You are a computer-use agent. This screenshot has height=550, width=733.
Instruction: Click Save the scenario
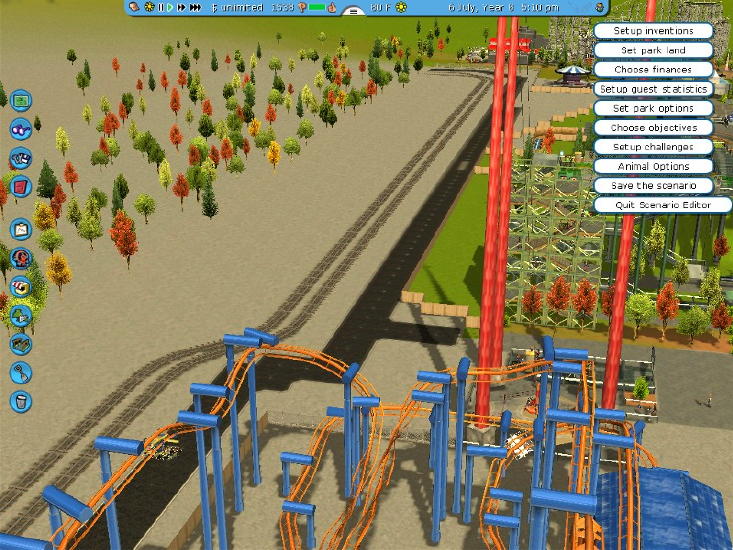[x=653, y=186]
